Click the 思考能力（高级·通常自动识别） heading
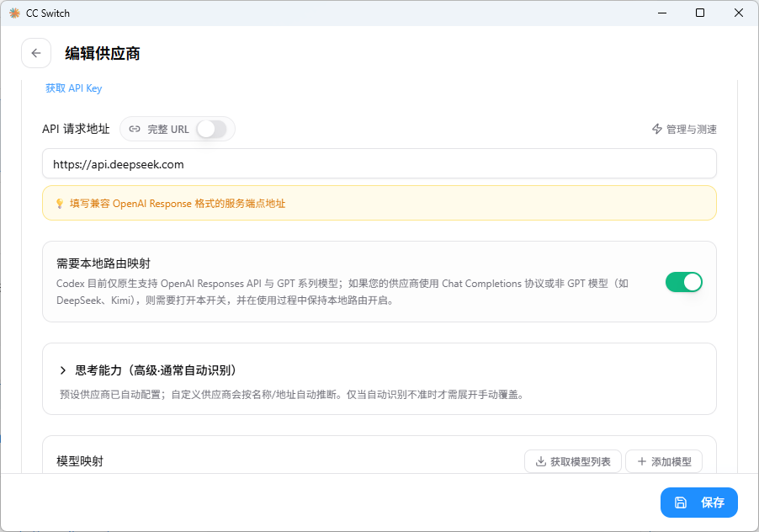Viewport: 759px width, 532px height. point(156,371)
